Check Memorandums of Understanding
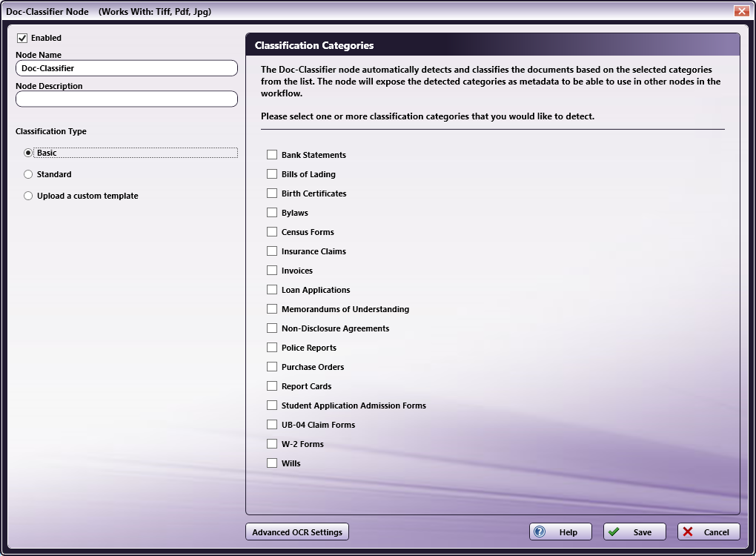The width and height of the screenshot is (756, 556). click(272, 309)
